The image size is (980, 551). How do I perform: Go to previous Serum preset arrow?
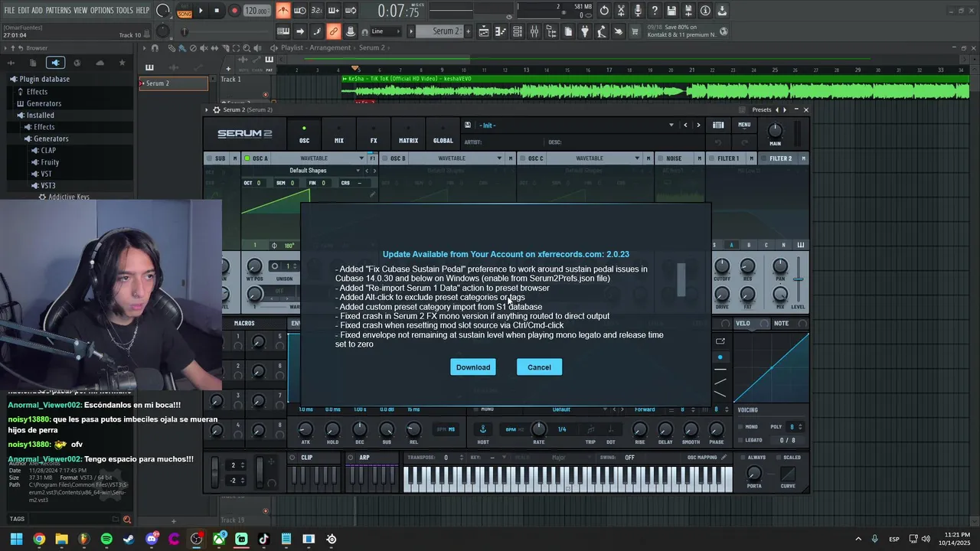pyautogui.click(x=685, y=125)
